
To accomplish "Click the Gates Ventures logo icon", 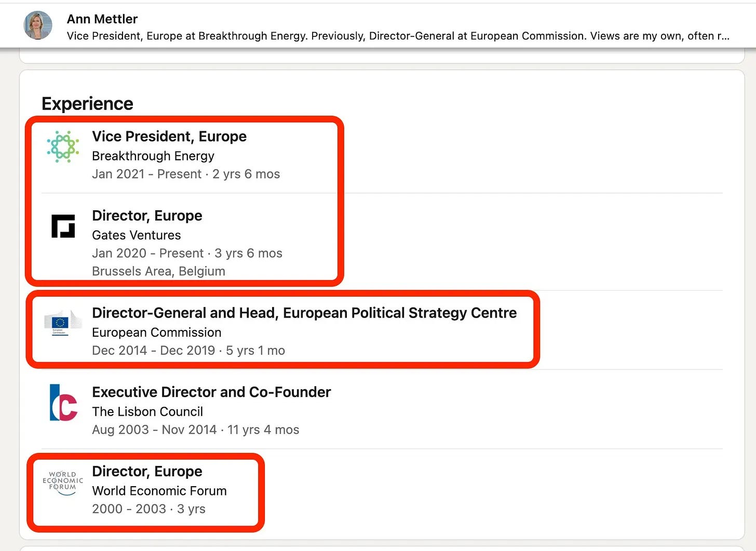I will [x=63, y=226].
